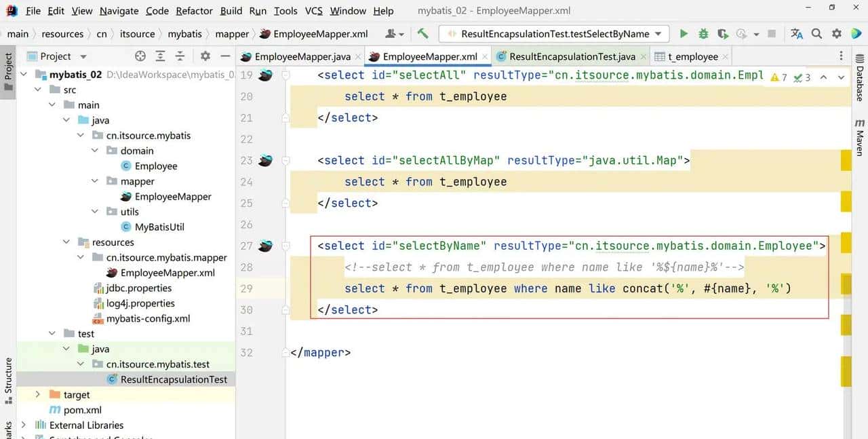Viewport: 868px width, 439px height.
Task: Expand the target folder
Action: [38, 394]
